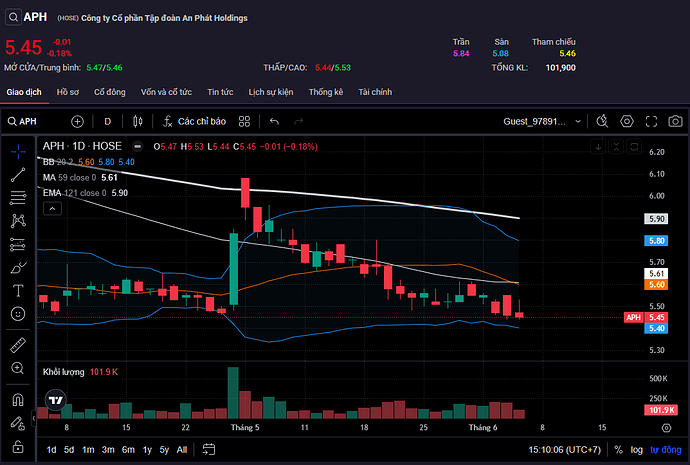Set range to 5d

tap(69, 450)
